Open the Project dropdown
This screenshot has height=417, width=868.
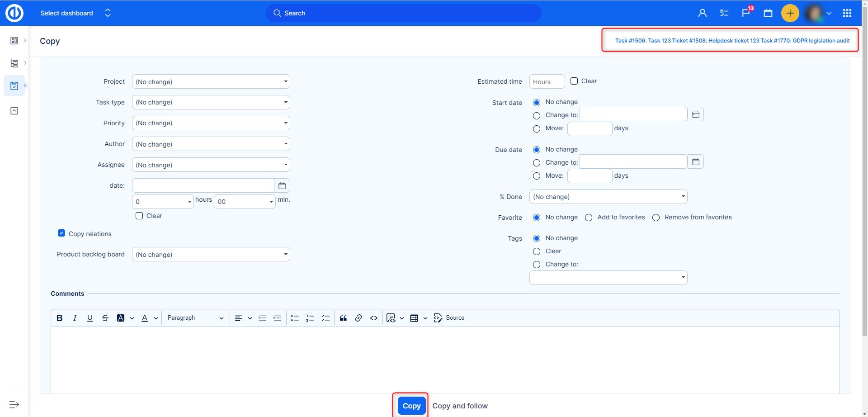[211, 82]
